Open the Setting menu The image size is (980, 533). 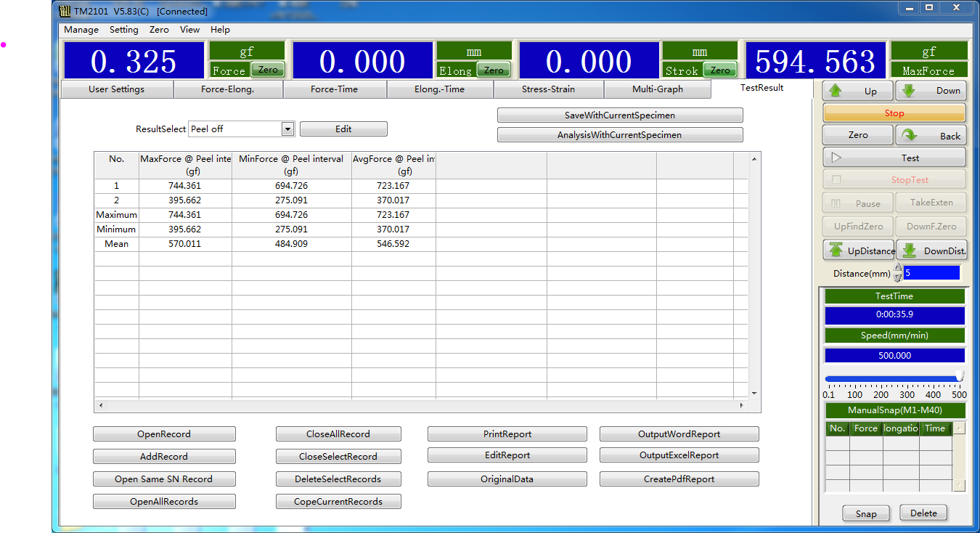coord(123,30)
